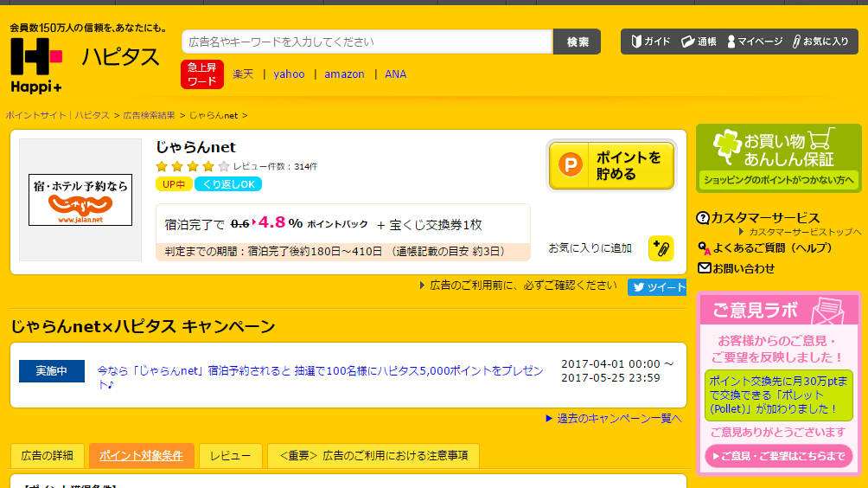Click the 実施中 status badge
This screenshot has height=488, width=868.
coord(52,371)
